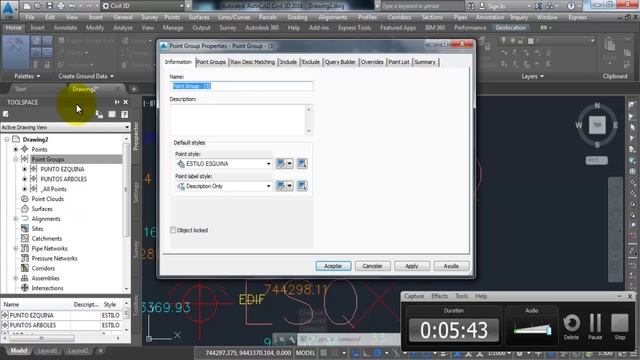Open the Geolocation ribbon tab
The image size is (640, 360).
511,28
